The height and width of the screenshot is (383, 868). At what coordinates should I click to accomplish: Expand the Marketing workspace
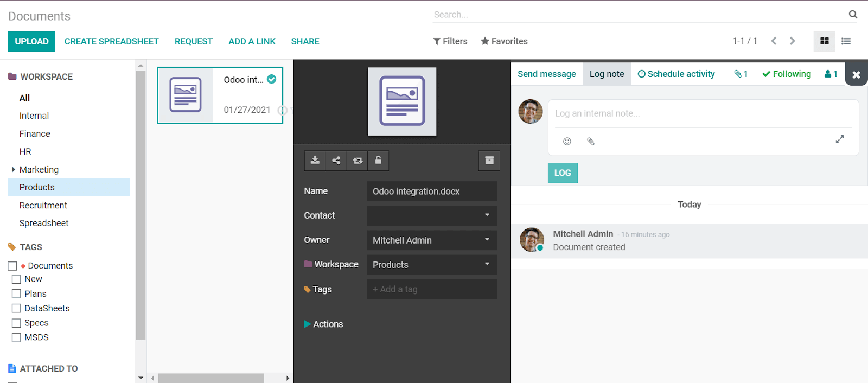tap(13, 170)
